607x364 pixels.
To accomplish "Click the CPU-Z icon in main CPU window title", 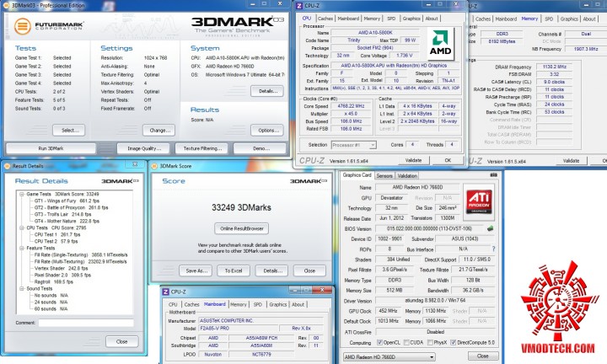I will pos(298,5).
